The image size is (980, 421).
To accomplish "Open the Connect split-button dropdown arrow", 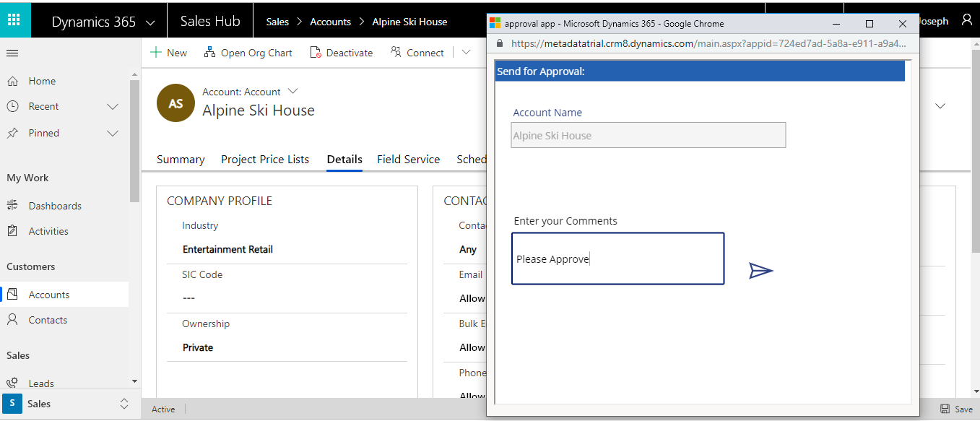I will [x=466, y=52].
